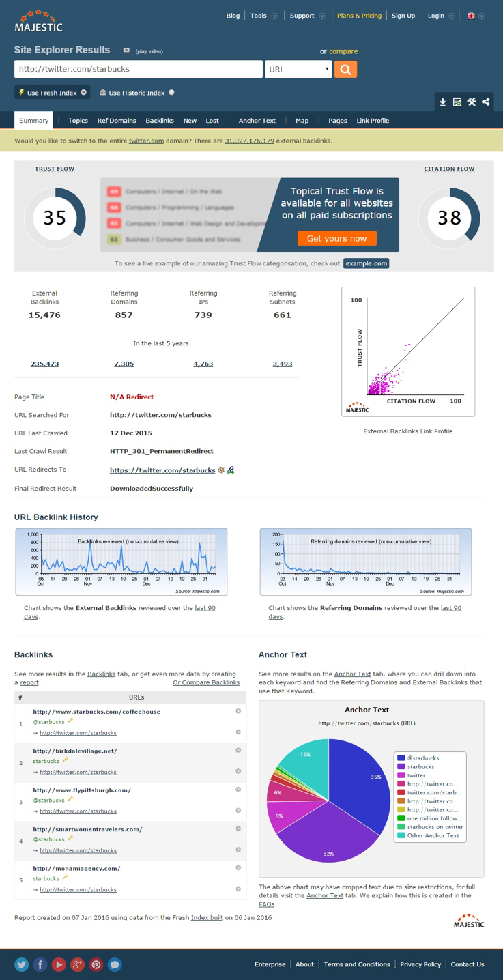
Task: Click the blog chat bubble footer icon
Action: (115, 964)
